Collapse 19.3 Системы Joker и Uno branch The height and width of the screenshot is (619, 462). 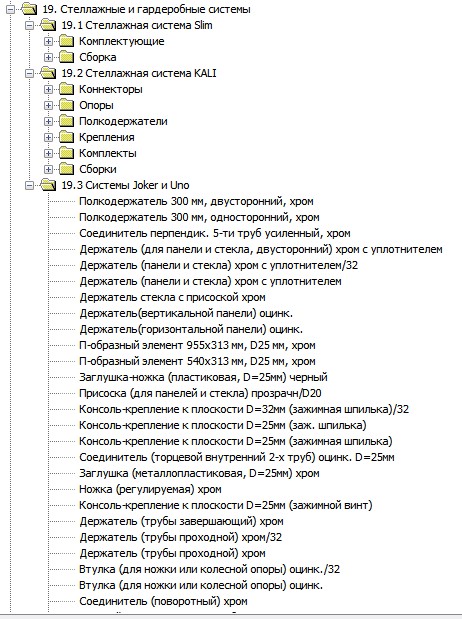pyautogui.click(x=30, y=185)
